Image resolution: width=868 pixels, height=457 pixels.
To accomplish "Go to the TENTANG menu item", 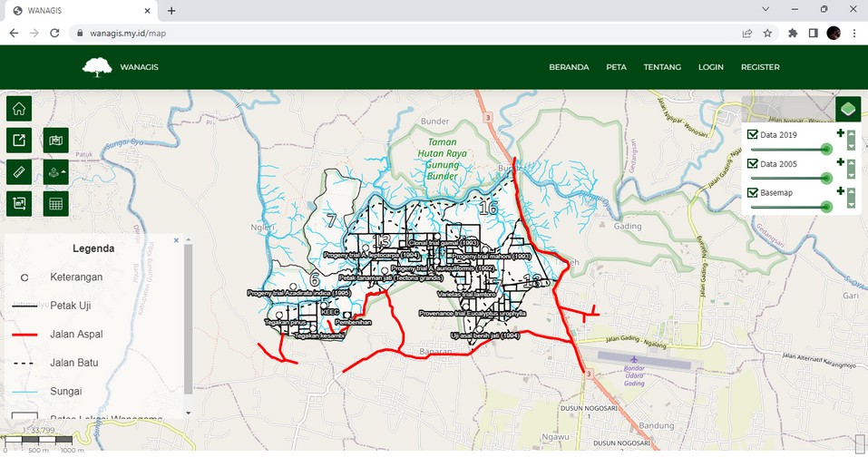I will [x=662, y=67].
